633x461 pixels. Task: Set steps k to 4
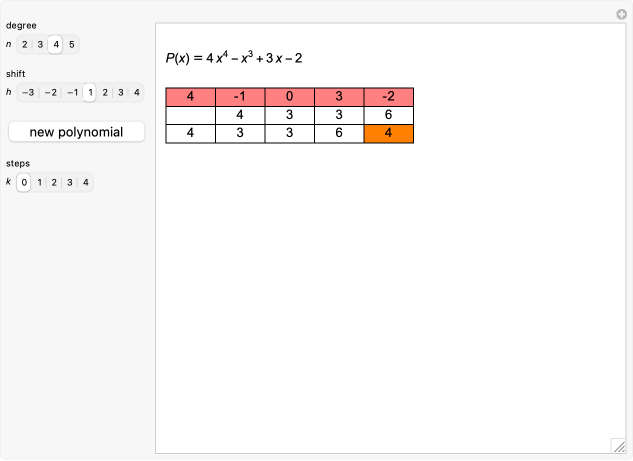(86, 182)
